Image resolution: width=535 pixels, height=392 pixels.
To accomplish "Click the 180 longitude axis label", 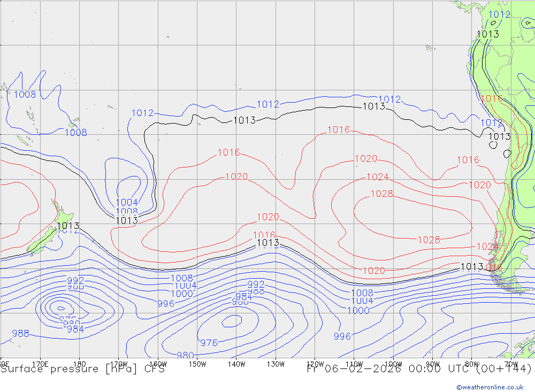I will coord(79,364).
